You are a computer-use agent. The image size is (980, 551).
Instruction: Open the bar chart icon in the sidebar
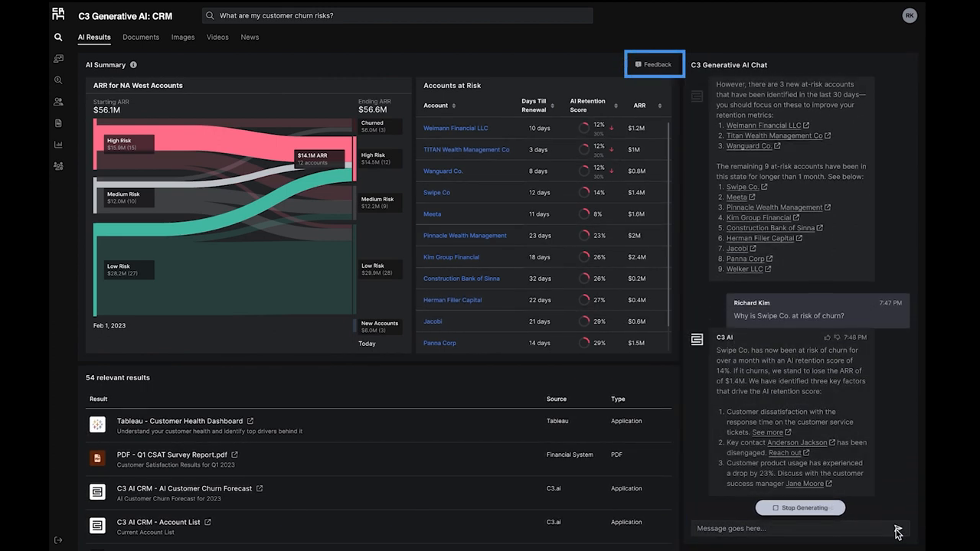(58, 144)
